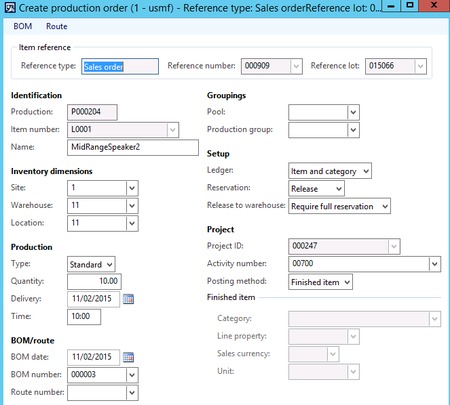Click the Delivery date field
Screen dimensions: 450x405
pyautogui.click(x=93, y=299)
